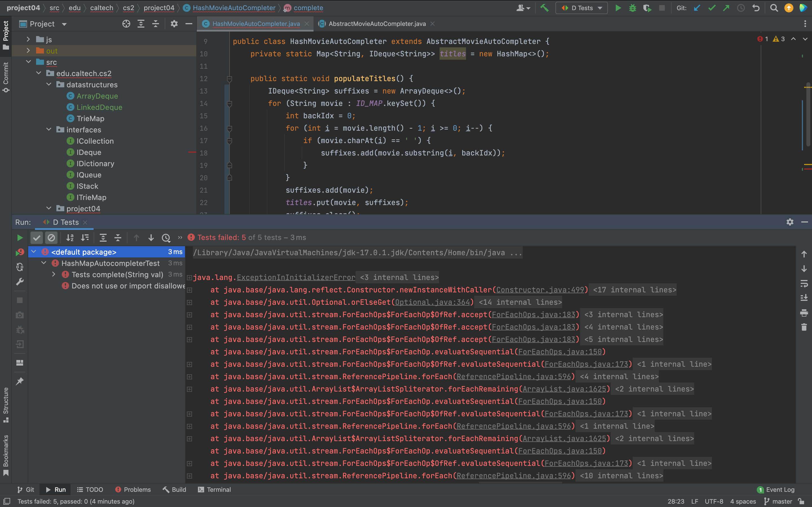Click the Search everywhere magnifier icon

(774, 8)
